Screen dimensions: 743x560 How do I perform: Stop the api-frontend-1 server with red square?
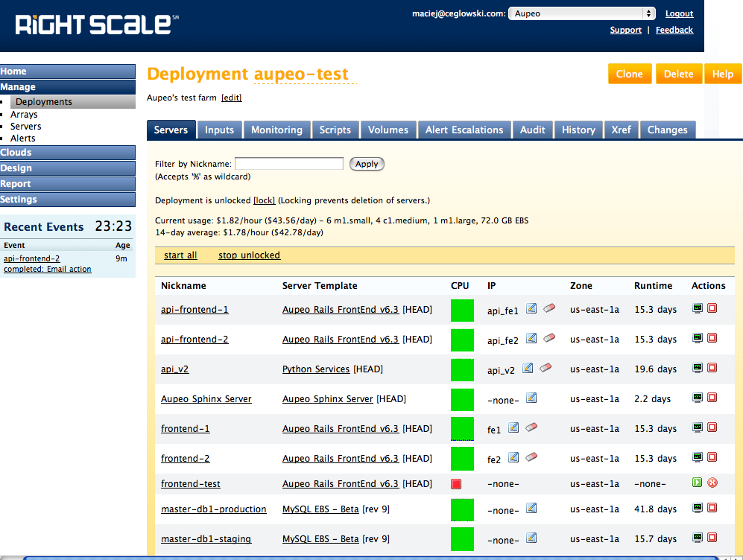coord(712,308)
